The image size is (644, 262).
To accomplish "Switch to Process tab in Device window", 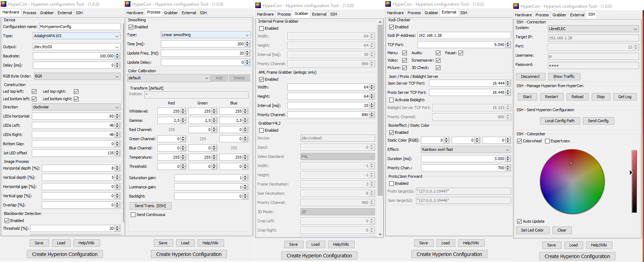I will click(x=29, y=13).
